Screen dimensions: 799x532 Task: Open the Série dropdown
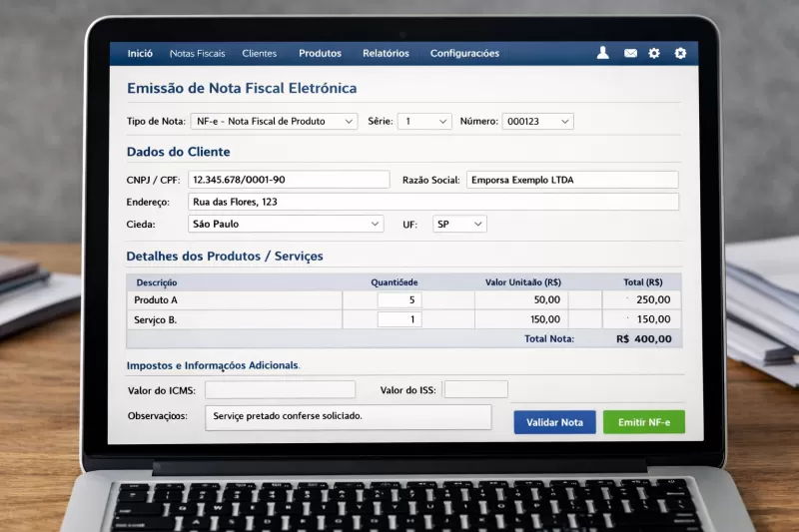pos(423,121)
